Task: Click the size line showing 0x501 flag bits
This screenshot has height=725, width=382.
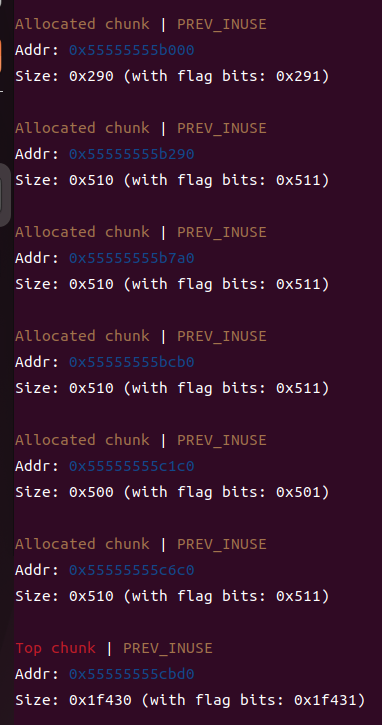Action: (x=173, y=492)
